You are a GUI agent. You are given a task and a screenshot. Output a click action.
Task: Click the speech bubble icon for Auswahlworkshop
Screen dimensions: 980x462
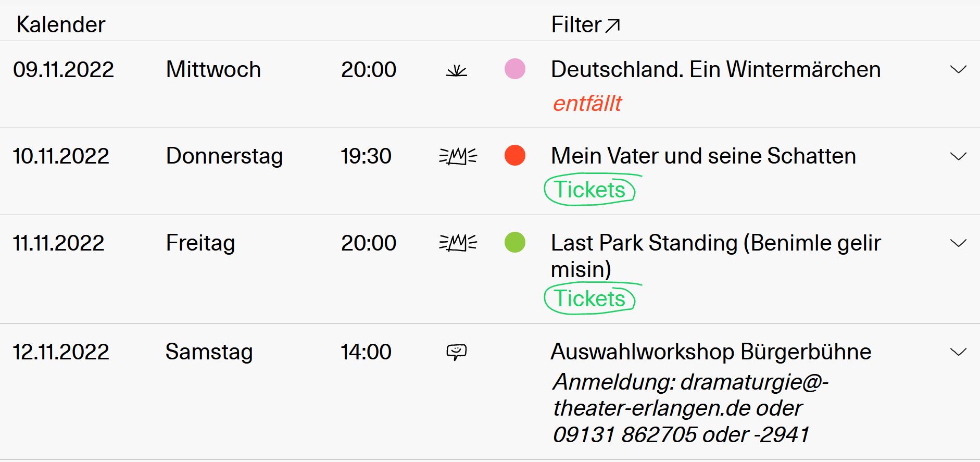457,352
